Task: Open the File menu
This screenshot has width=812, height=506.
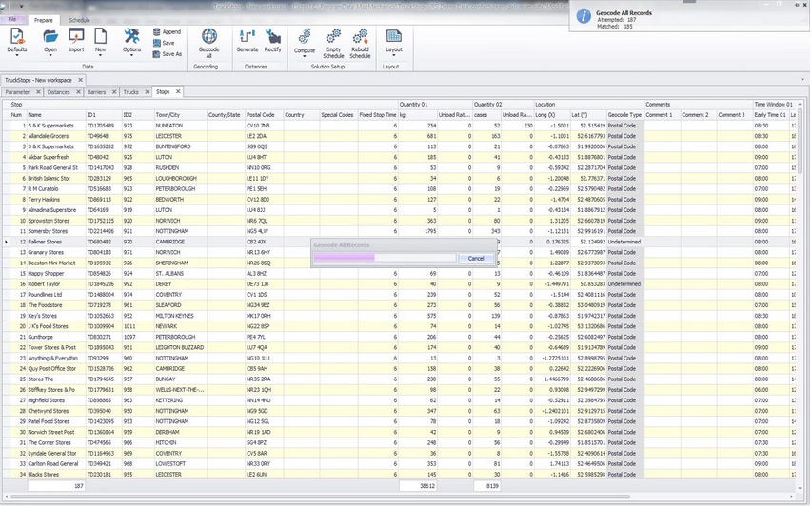Action: point(12,19)
